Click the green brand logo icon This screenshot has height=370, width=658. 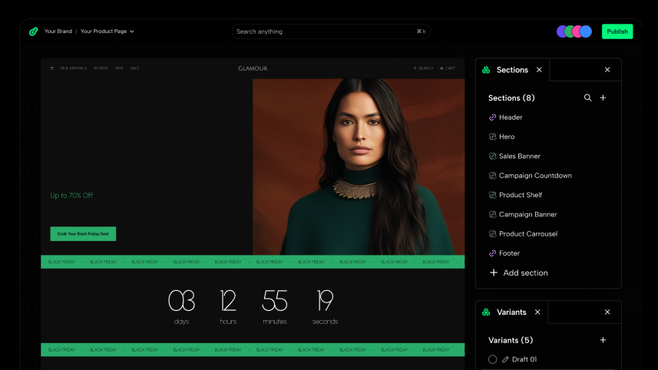(x=34, y=31)
